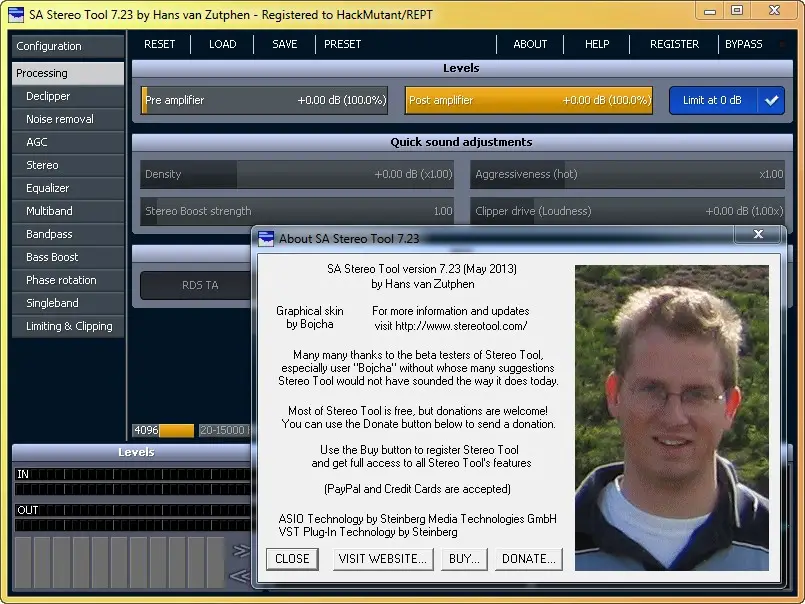Go to the AGC page
Image resolution: width=805 pixels, height=604 pixels.
(68, 142)
